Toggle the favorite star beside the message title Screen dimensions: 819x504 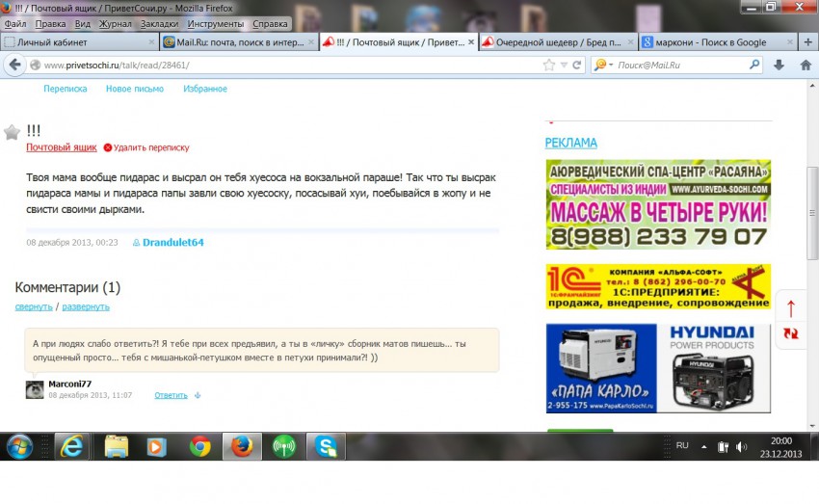point(12,132)
